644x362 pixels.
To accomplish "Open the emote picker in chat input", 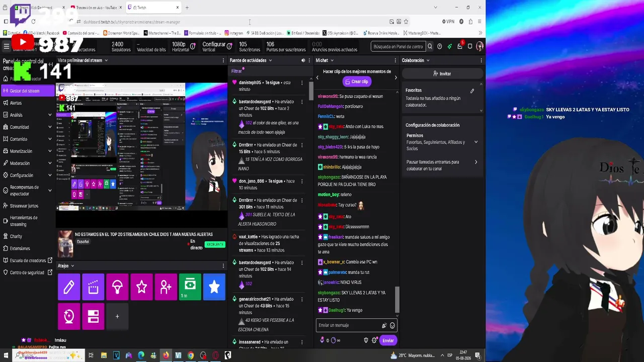I will click(x=392, y=325).
